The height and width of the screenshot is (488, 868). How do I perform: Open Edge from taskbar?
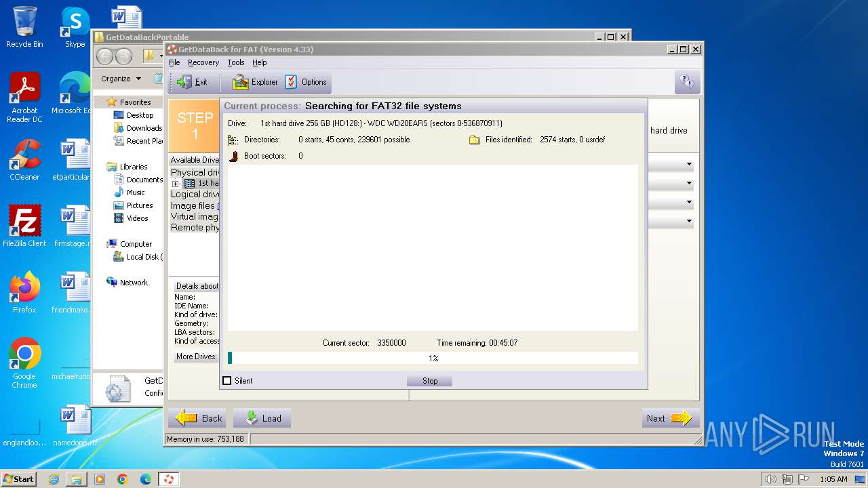[146, 479]
